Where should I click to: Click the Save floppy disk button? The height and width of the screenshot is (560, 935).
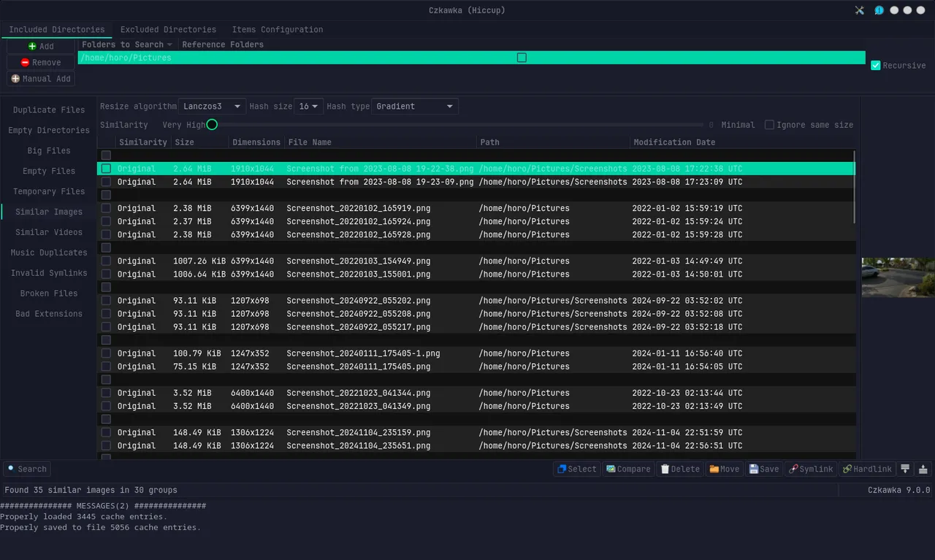click(x=763, y=469)
